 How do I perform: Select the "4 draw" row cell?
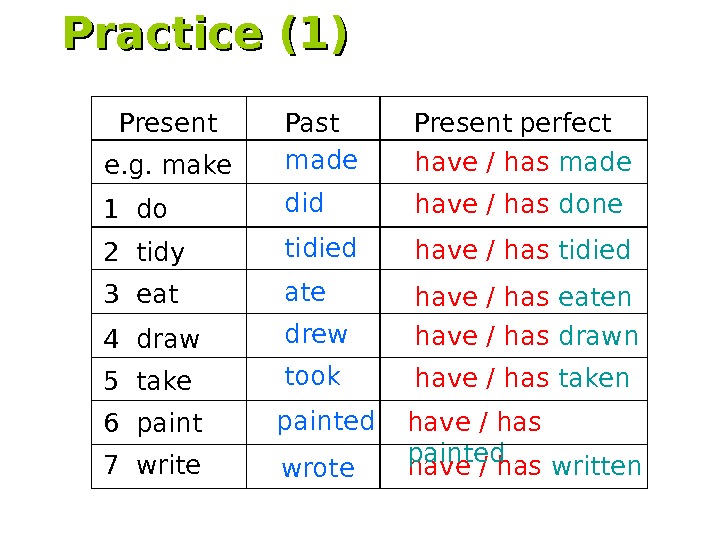[152, 340]
